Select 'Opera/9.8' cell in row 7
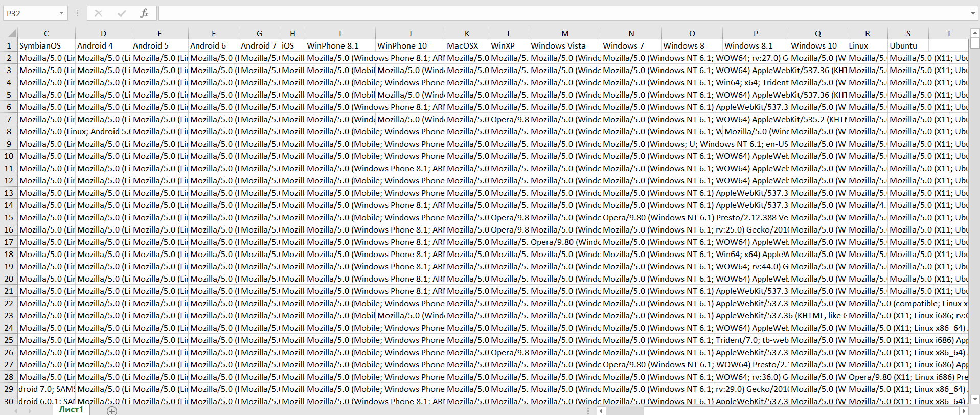The height and width of the screenshot is (415, 980). click(509, 119)
